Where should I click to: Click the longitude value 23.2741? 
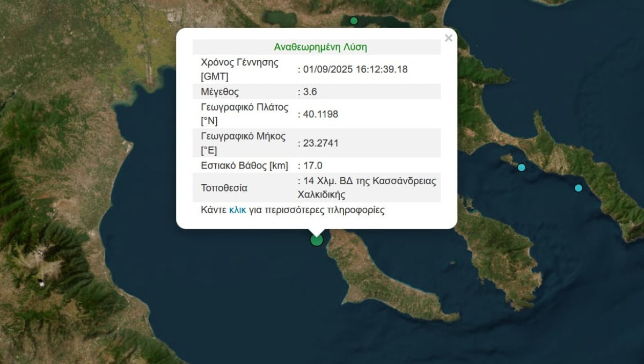[320, 143]
